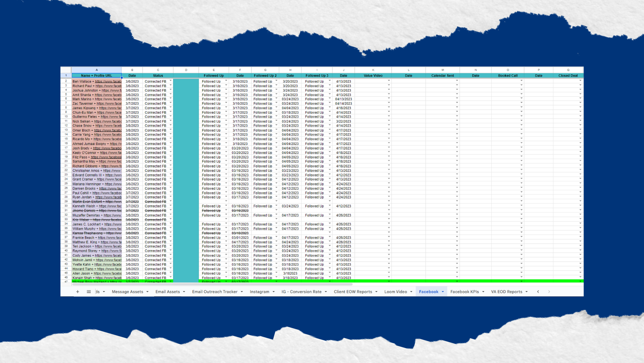Image resolution: width=644 pixels, height=363 pixels.
Task: Open the Email Outreach Tracker tab menu arrow
Action: tap(242, 292)
